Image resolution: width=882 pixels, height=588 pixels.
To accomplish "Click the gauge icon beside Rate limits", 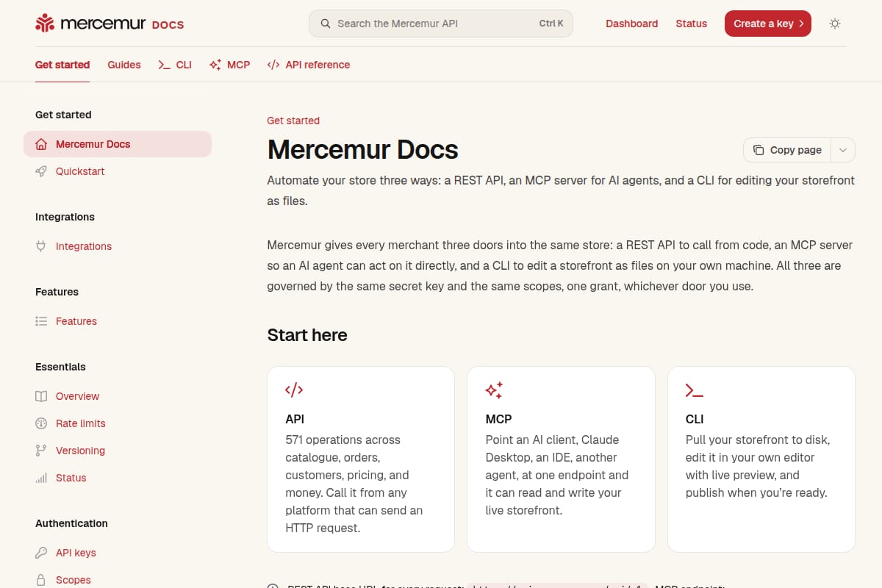I will tap(41, 423).
